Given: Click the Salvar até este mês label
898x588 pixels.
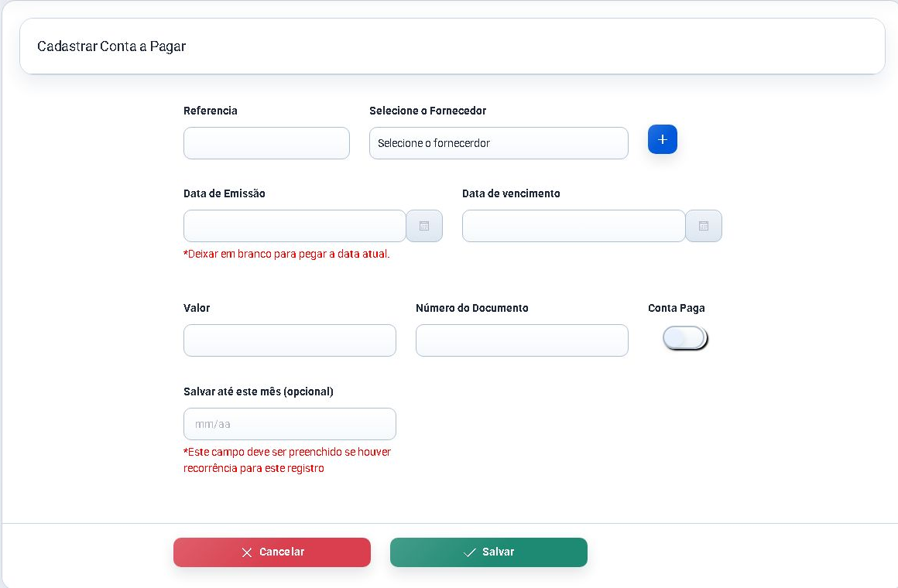Looking at the screenshot, I should pos(259,391).
